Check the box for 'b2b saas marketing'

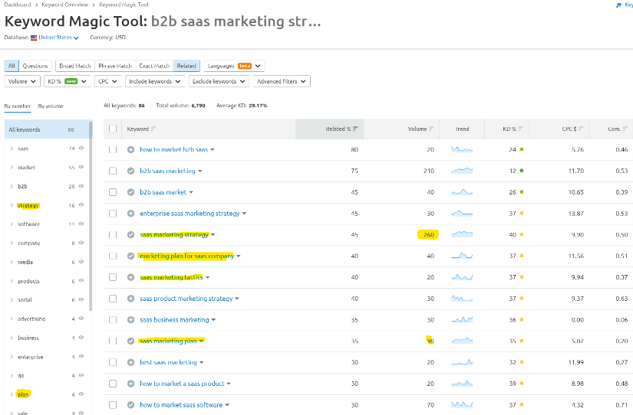(x=113, y=171)
